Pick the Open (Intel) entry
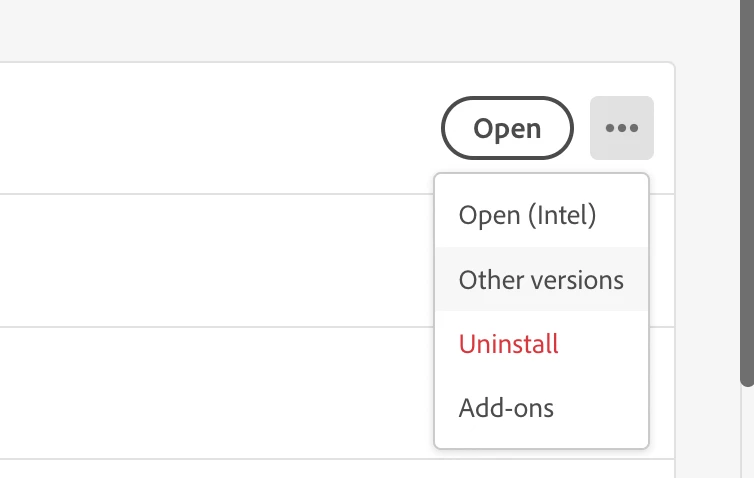 (527, 215)
